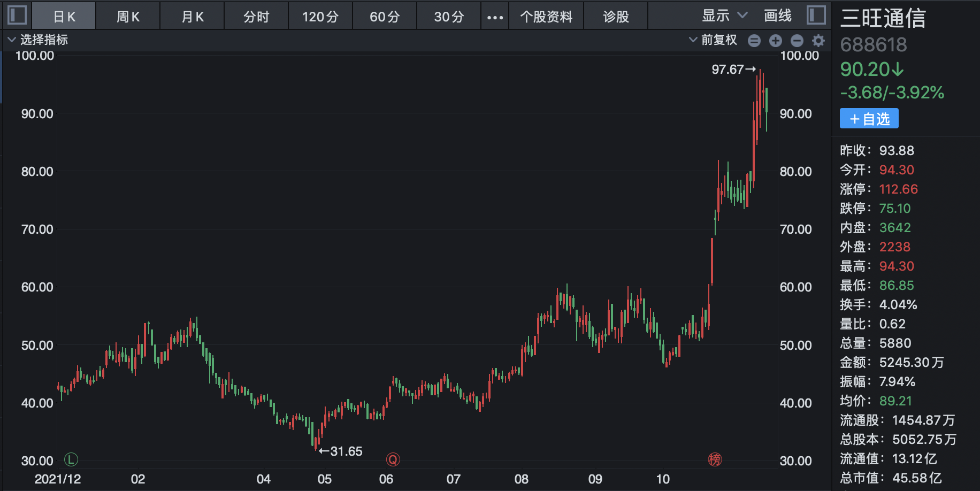Toggle the left sidebar panel icon
Viewport: 980px width, 491px height.
click(x=17, y=15)
